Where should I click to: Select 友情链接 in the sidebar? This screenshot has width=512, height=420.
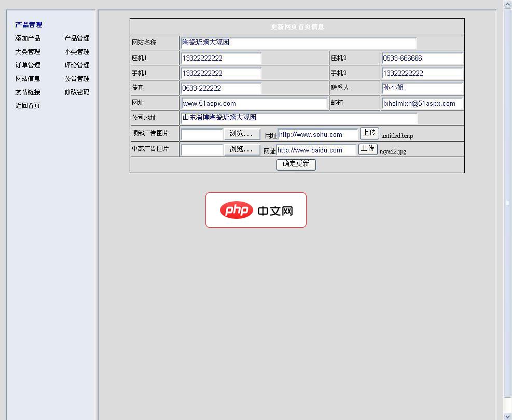[27, 92]
